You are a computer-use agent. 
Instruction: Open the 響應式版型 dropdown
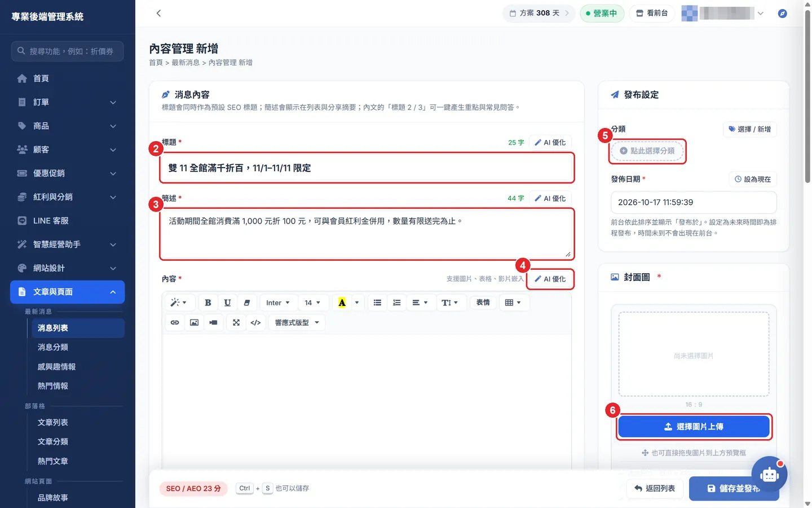click(297, 322)
